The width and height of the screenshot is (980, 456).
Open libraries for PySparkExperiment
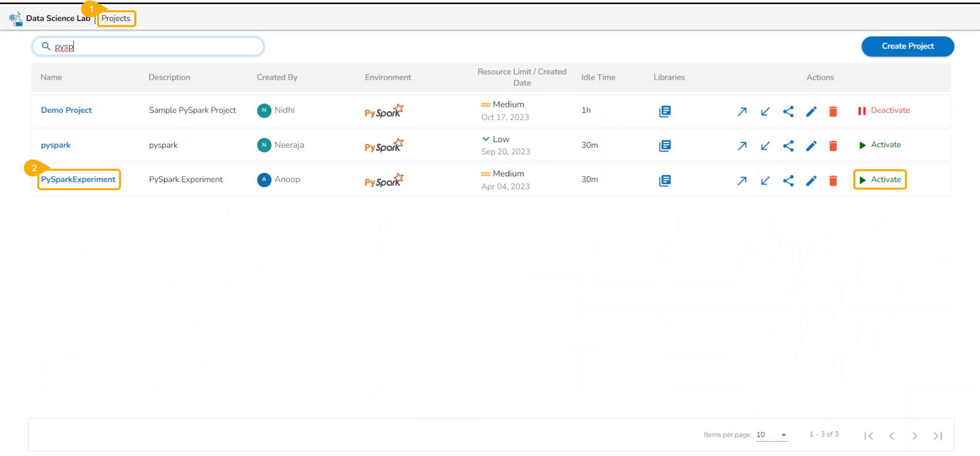pyautogui.click(x=665, y=180)
